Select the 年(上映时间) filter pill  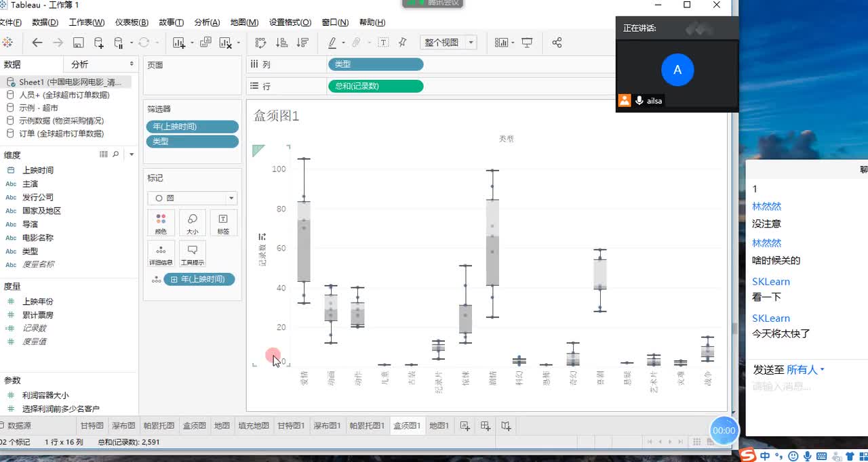[x=193, y=127]
